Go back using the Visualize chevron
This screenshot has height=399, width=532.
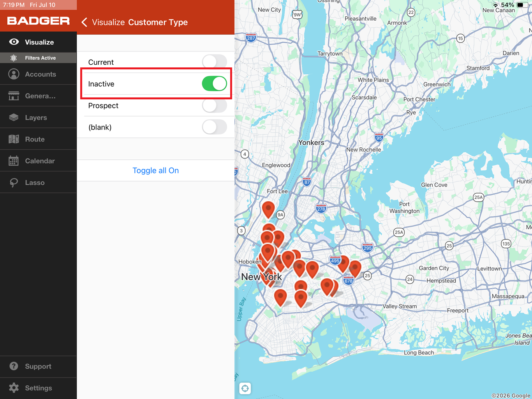click(x=84, y=22)
